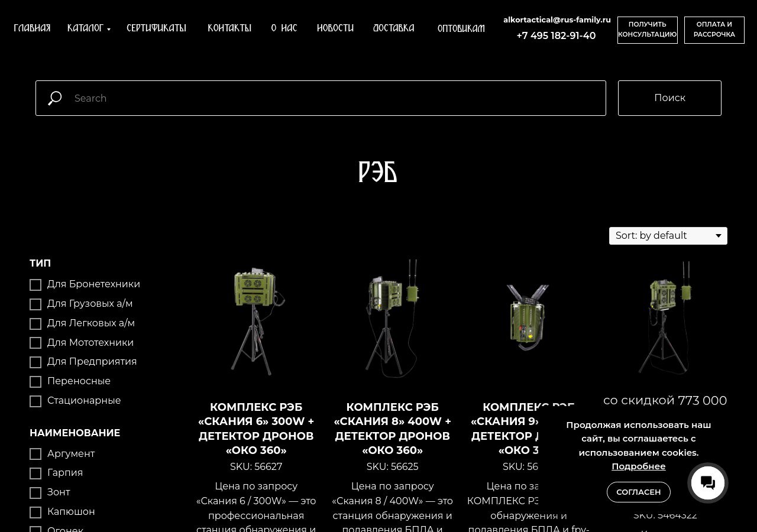Click the magnifying glass search icon
Screen dimensions: 757x532
(x=55, y=98)
